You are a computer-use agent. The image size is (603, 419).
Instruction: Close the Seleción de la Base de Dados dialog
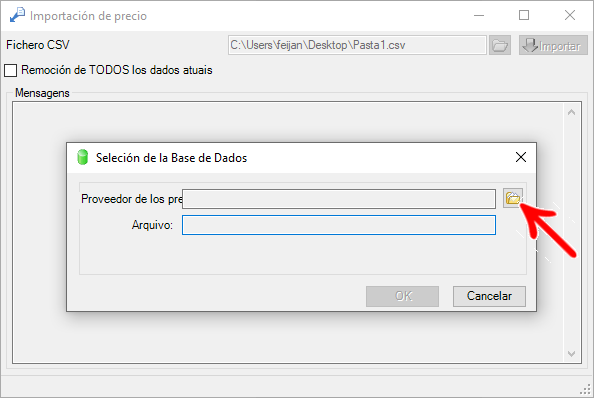(521, 157)
